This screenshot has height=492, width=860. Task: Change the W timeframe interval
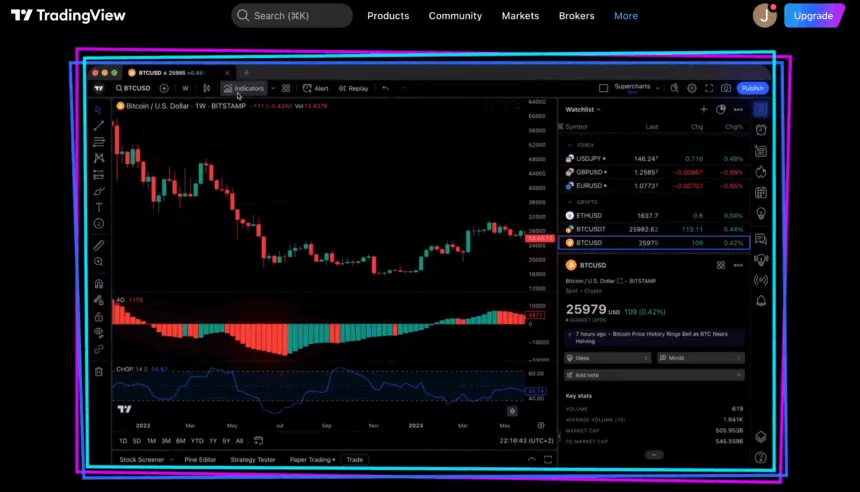tap(185, 88)
